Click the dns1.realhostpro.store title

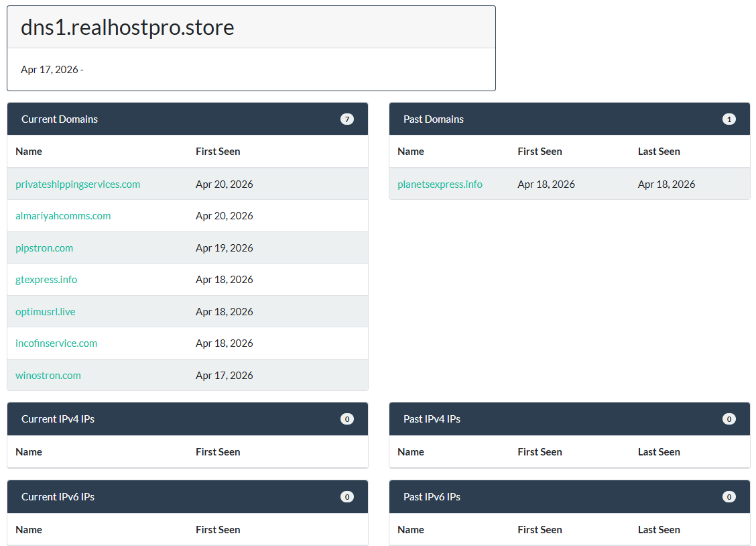click(127, 28)
